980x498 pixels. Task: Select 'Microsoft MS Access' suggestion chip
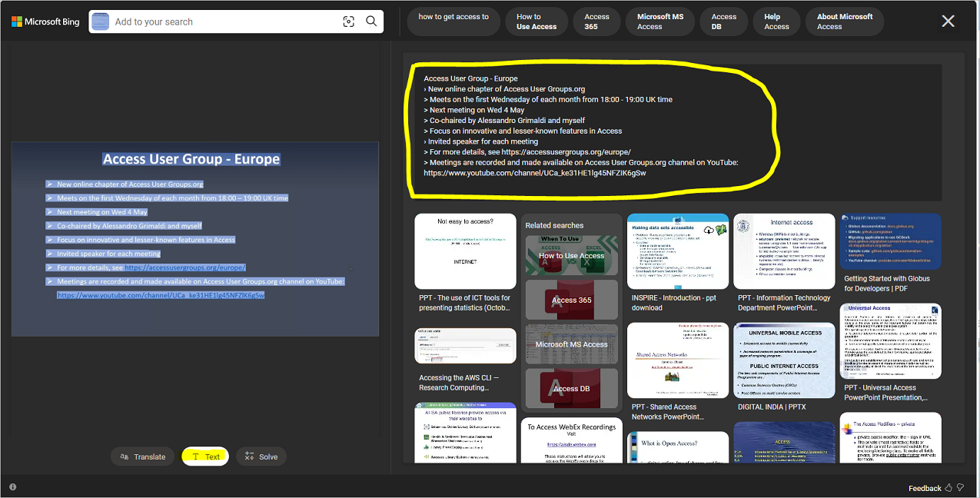pos(660,22)
